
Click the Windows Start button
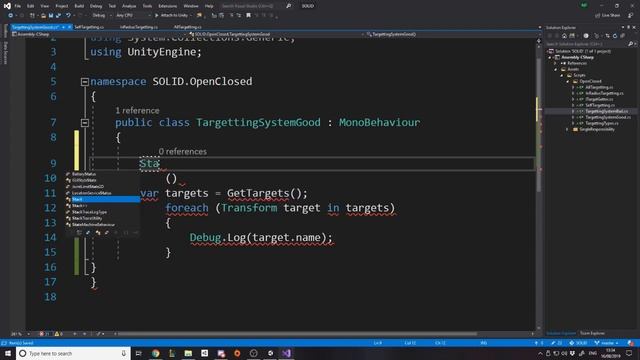click(x=8, y=353)
